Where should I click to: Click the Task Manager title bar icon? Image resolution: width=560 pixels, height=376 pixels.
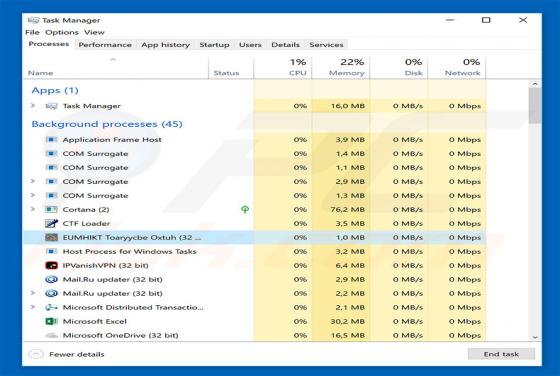pyautogui.click(x=33, y=20)
